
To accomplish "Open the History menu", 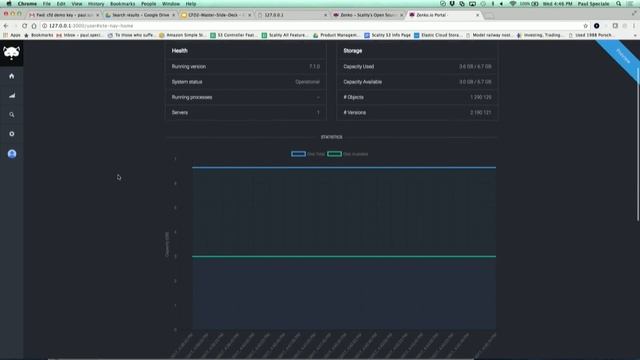I will (x=96, y=4).
